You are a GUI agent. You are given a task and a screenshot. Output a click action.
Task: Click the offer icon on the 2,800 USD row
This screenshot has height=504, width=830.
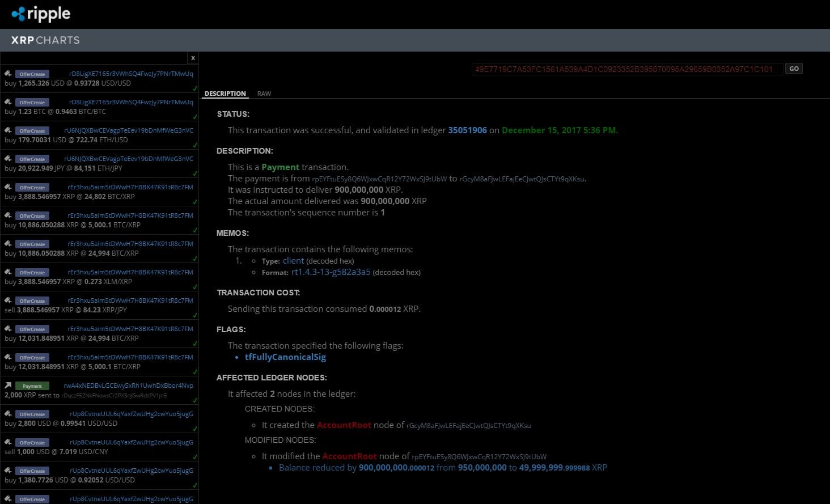coord(8,414)
